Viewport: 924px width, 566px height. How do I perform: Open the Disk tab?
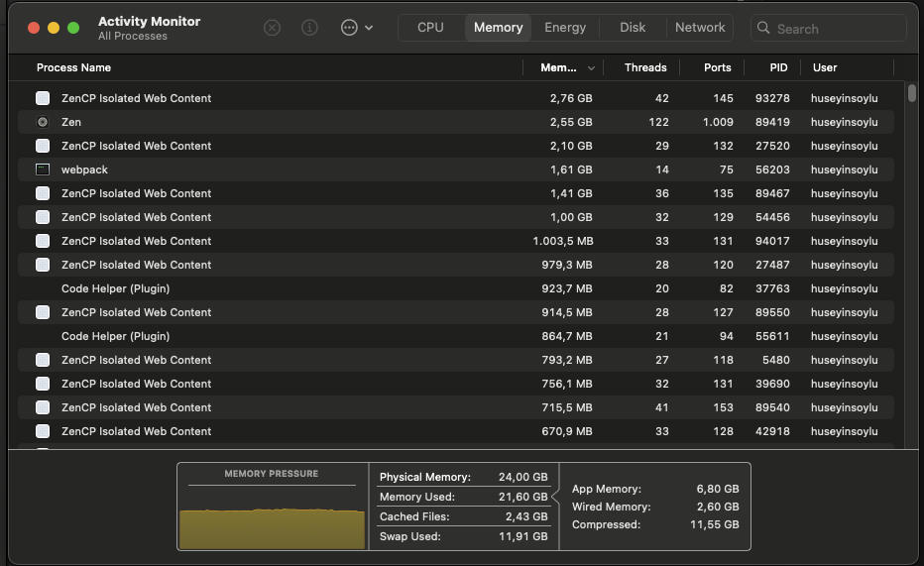click(x=633, y=28)
